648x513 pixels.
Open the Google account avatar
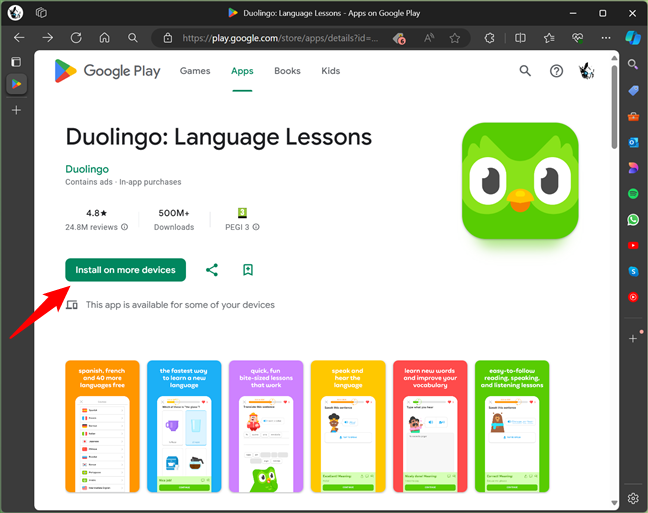(586, 71)
